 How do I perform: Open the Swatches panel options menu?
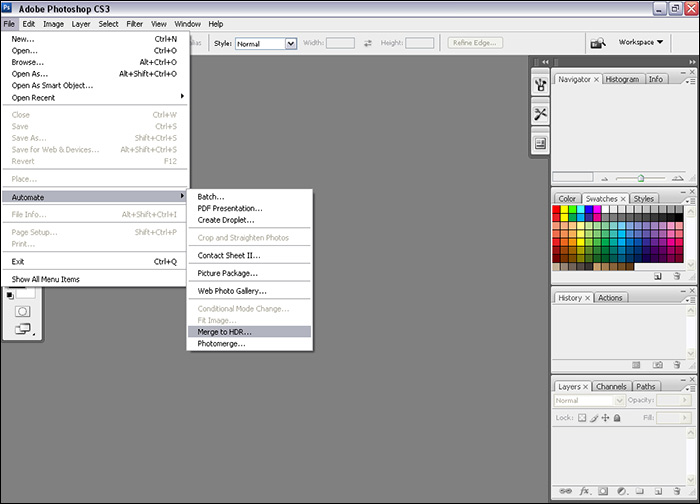[x=690, y=201]
